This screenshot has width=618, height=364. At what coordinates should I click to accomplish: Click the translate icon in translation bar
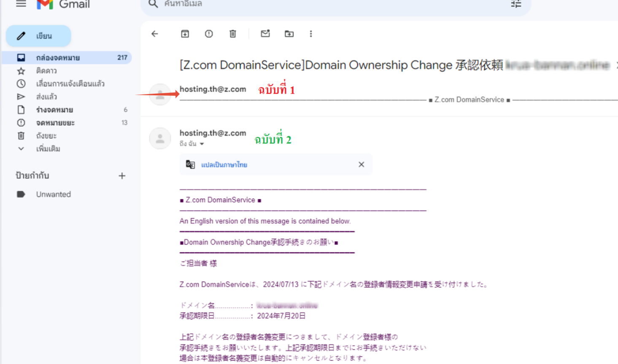pos(191,164)
